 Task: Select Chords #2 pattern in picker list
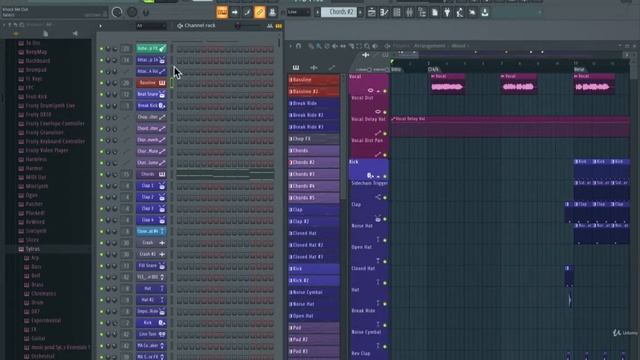pyautogui.click(x=313, y=162)
